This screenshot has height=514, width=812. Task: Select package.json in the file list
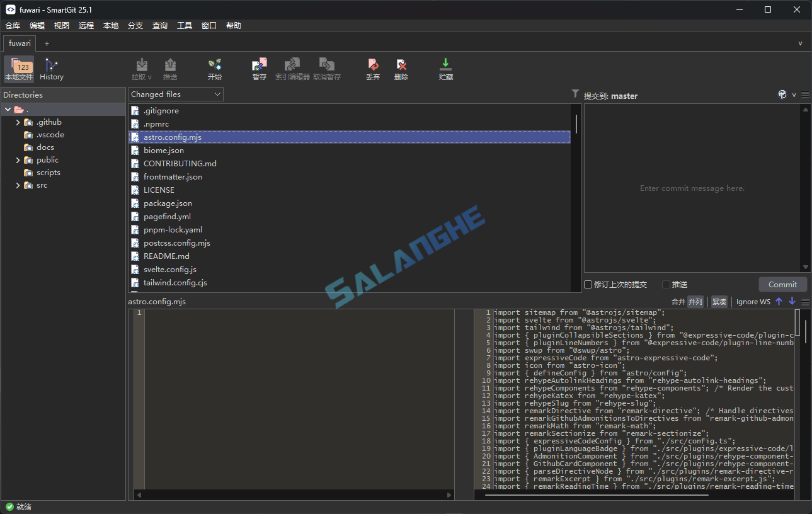click(168, 203)
